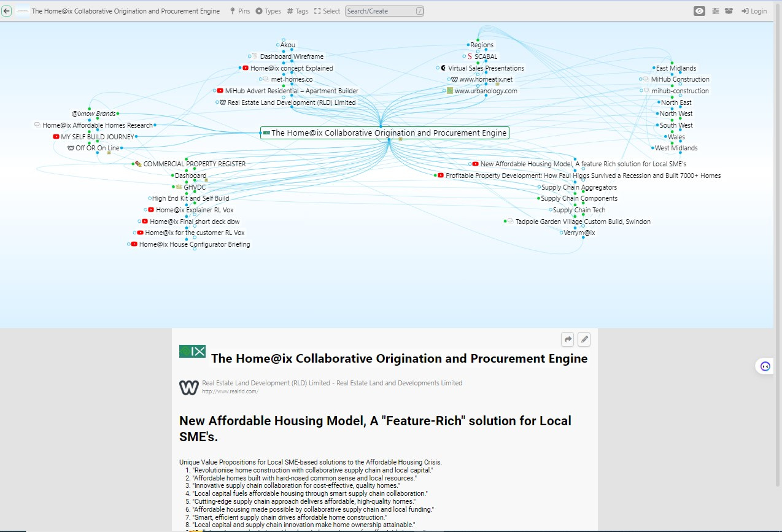Viewport: 782px width, 532px height.
Task: Click YouTube icon of MY SELF BUILD JOURNEY
Action: [56, 137]
